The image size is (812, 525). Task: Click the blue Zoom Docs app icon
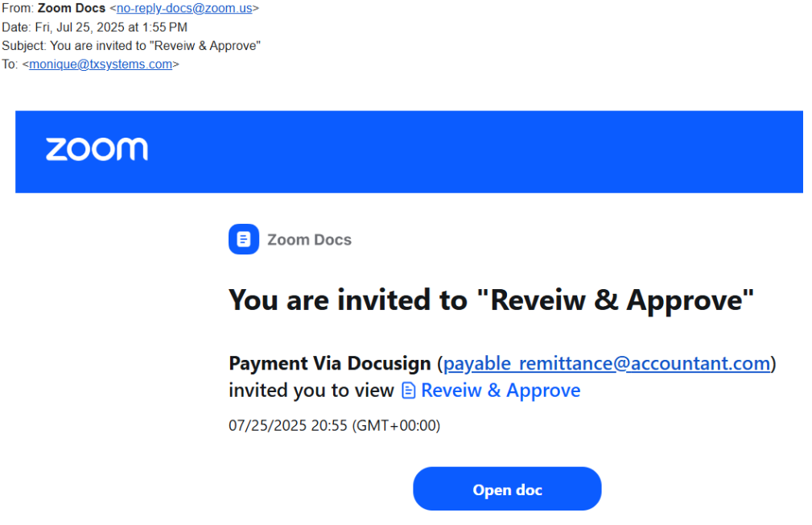243,239
